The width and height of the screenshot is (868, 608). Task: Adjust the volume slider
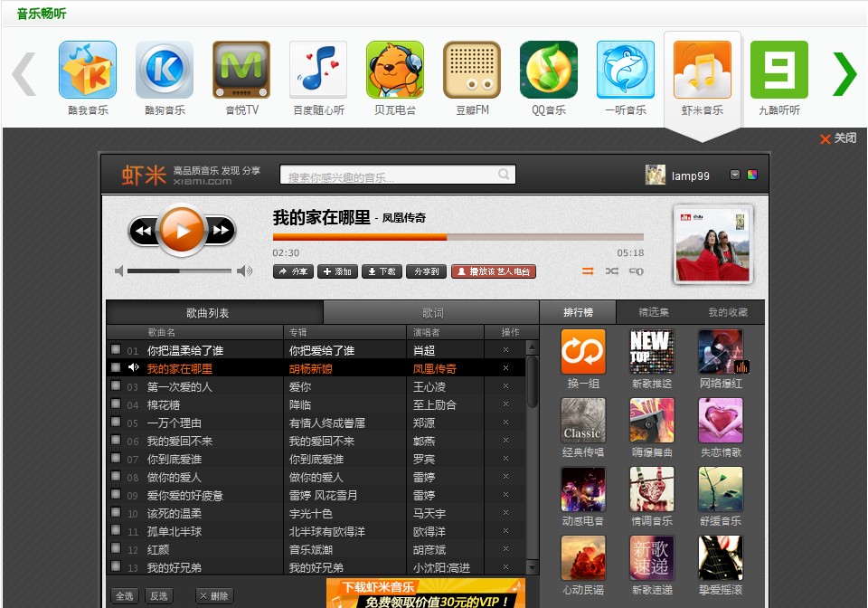coord(179,271)
